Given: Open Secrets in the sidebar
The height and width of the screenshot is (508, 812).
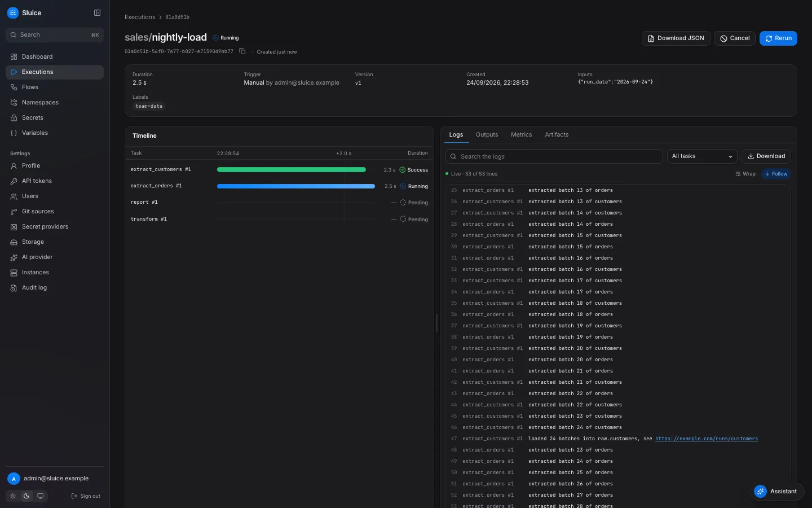Looking at the screenshot, I should pos(55,117).
